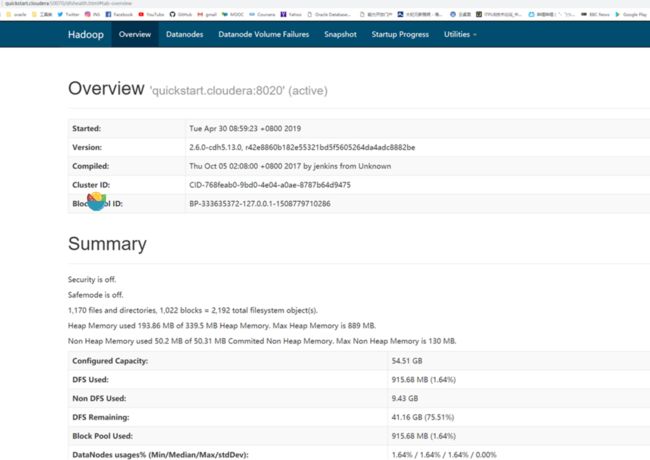Viewport: 650px width, 460px height.
Task: Select the Version value 2.6.0-cdh5.13.0
Action: pos(302,147)
